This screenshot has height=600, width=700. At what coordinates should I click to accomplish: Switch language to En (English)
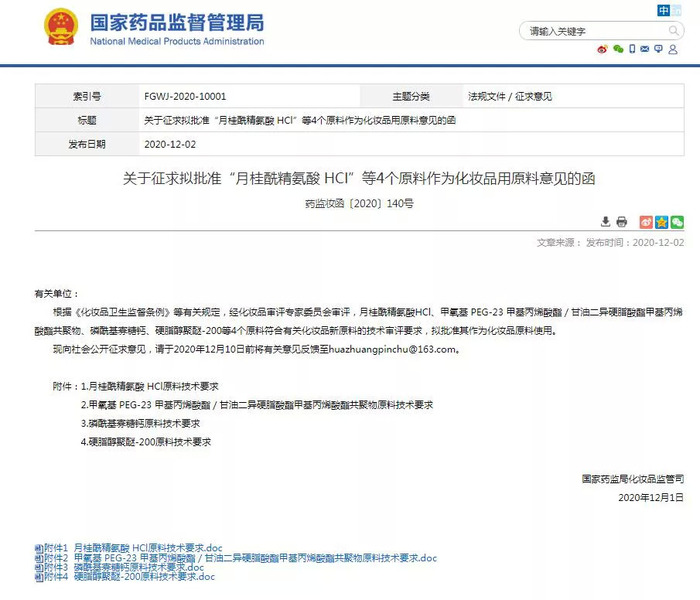pos(676,10)
